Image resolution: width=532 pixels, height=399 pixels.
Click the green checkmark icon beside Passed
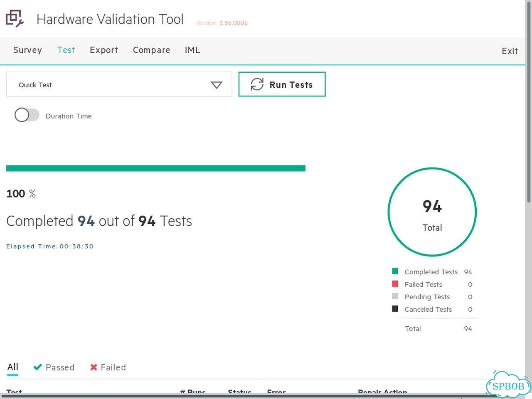click(x=37, y=367)
